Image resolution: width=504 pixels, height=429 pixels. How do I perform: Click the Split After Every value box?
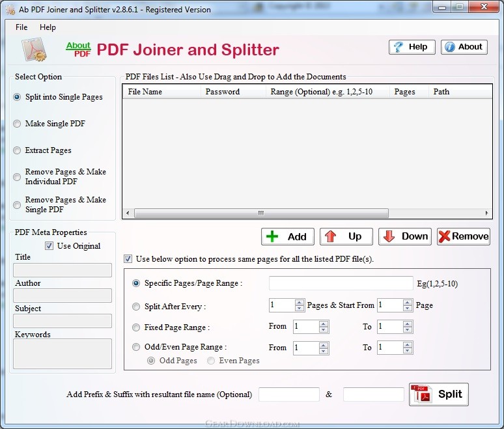point(282,305)
